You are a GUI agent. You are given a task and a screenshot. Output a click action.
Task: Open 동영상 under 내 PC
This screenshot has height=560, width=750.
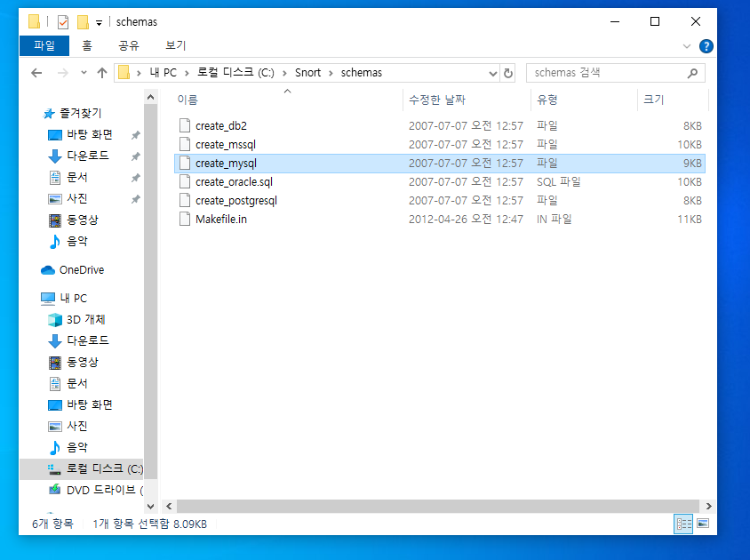tap(83, 362)
